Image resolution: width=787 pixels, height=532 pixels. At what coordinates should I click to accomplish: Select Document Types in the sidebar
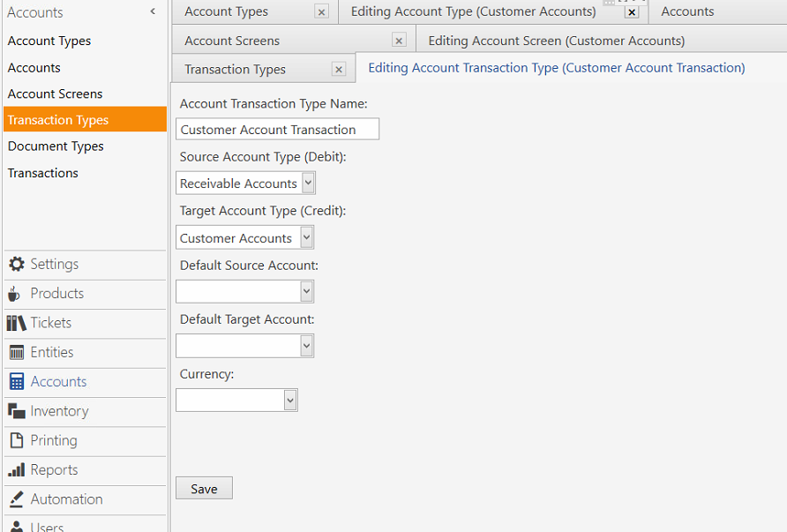(56, 146)
